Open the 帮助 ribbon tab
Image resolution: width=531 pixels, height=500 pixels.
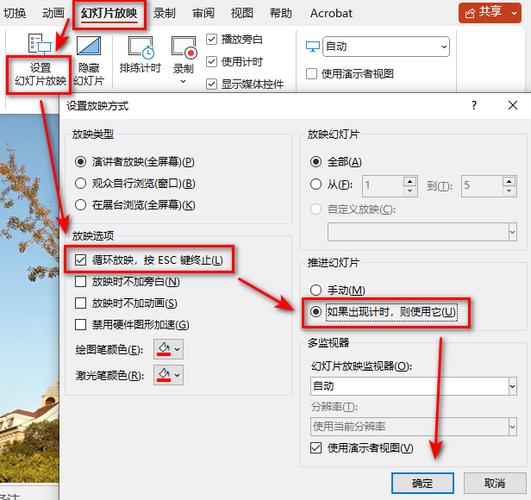tap(281, 13)
